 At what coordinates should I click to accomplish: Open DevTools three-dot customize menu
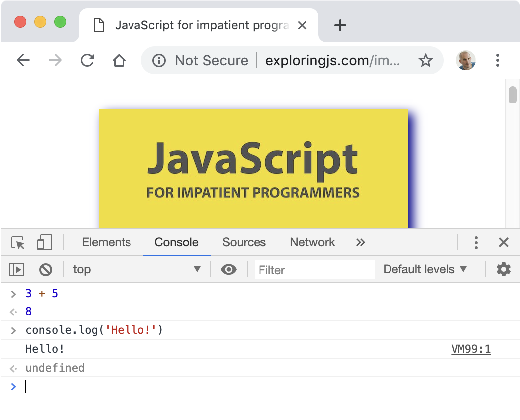(476, 243)
